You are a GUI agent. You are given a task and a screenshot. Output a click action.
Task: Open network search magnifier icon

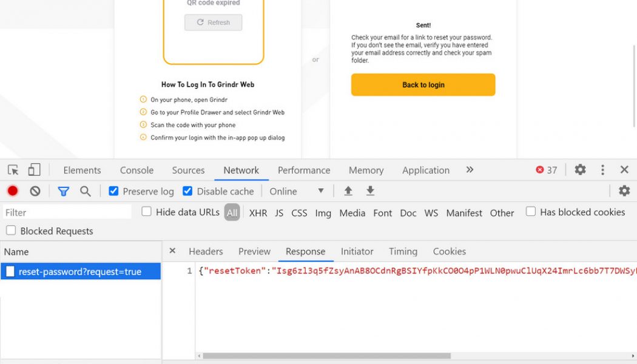pos(86,191)
